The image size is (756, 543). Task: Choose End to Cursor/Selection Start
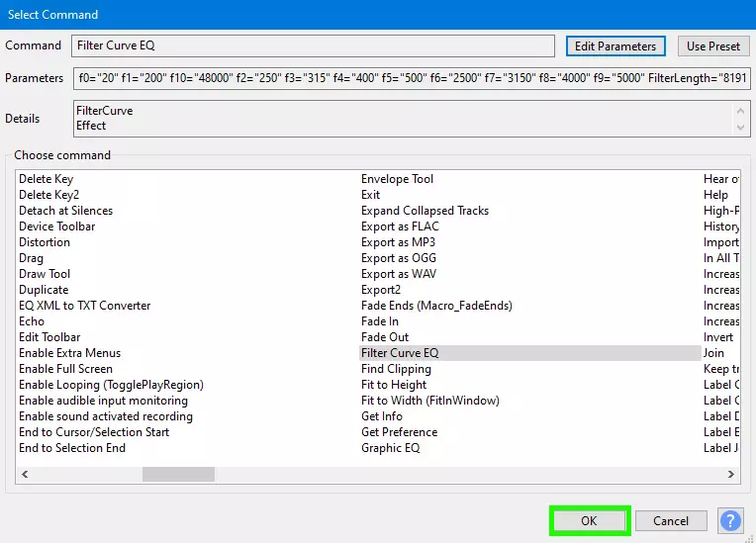point(94,432)
